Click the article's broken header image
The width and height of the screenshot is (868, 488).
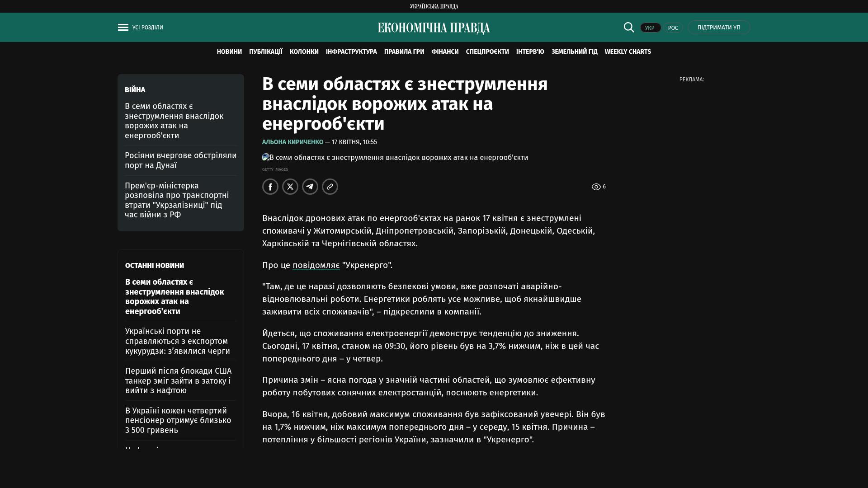click(x=395, y=158)
